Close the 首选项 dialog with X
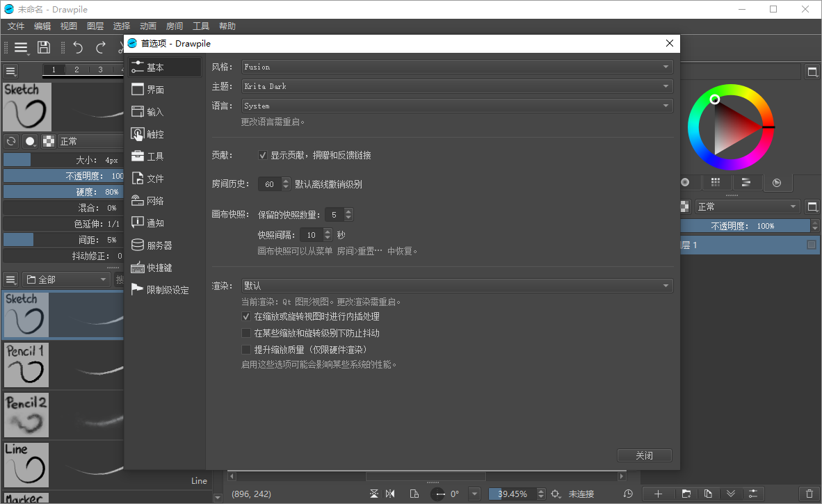This screenshot has width=822, height=504. (x=670, y=44)
